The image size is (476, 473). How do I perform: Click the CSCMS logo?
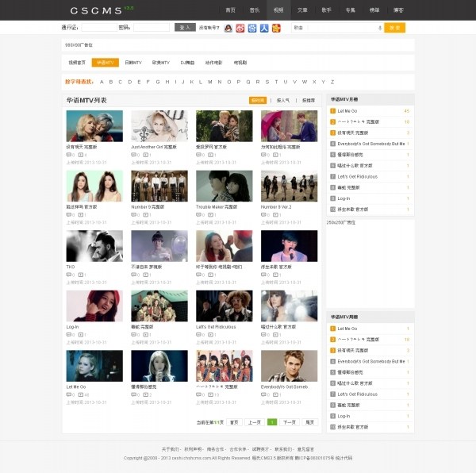point(96,10)
